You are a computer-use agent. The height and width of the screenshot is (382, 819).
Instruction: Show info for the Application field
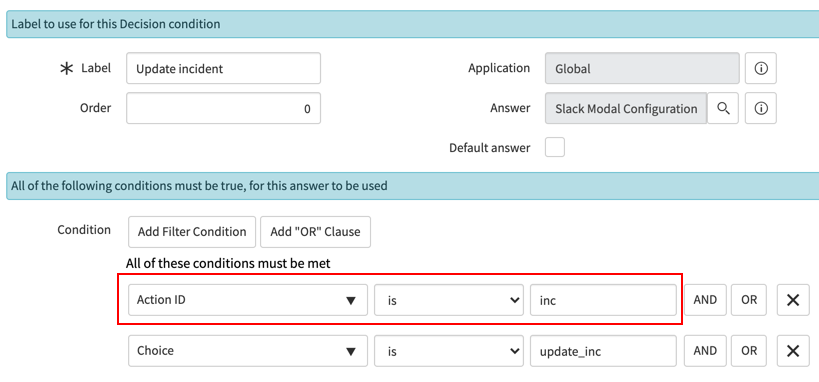[760, 68]
